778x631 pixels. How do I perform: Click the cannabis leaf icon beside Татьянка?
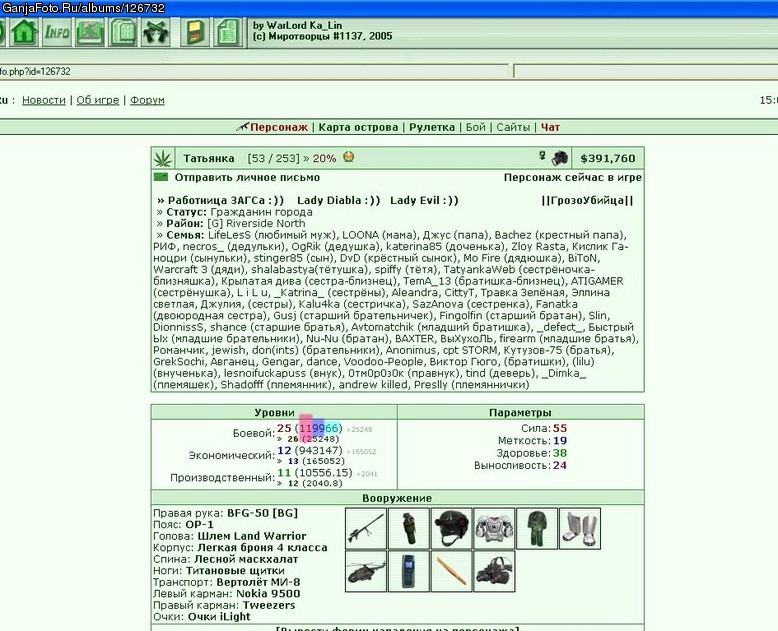tap(163, 158)
